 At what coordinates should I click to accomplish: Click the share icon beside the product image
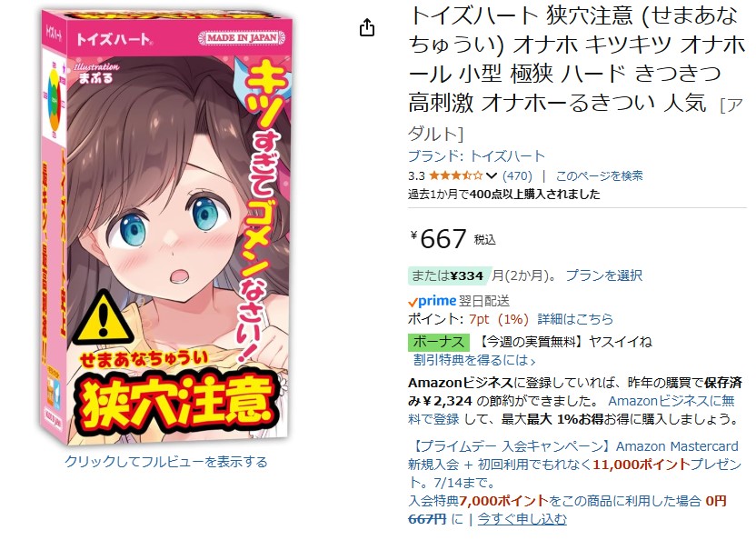pyautogui.click(x=367, y=27)
